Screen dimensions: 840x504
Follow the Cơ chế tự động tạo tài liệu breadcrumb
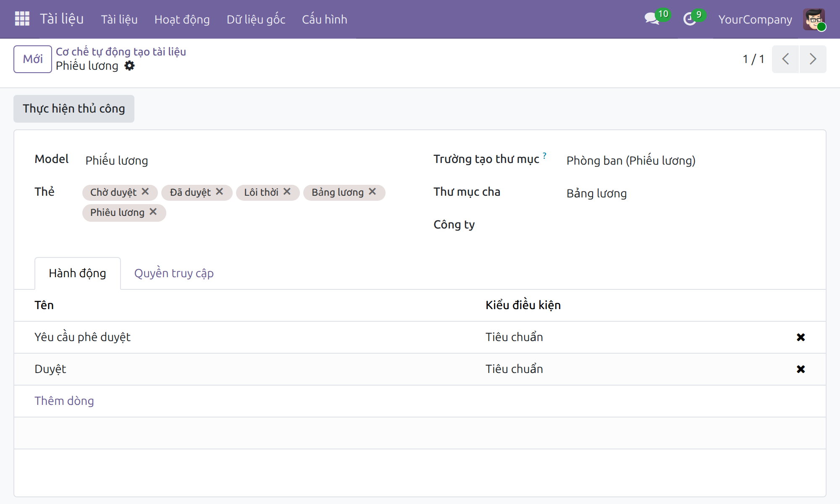point(121,52)
